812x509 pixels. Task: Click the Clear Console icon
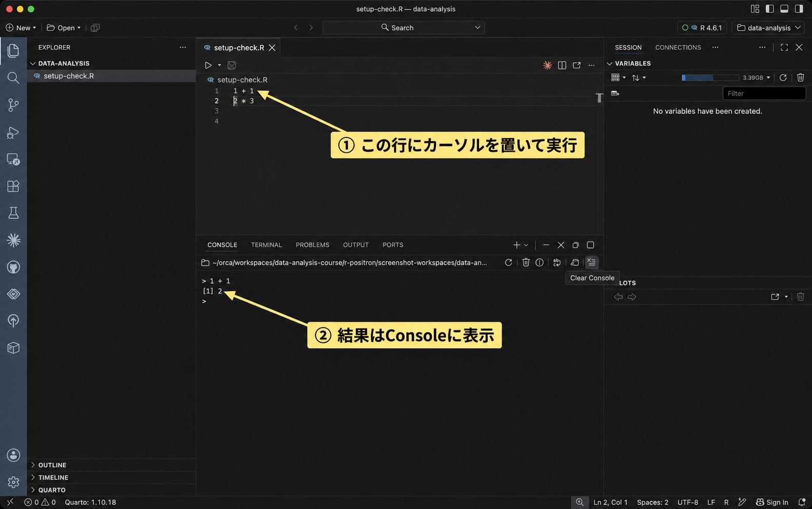[x=591, y=262]
